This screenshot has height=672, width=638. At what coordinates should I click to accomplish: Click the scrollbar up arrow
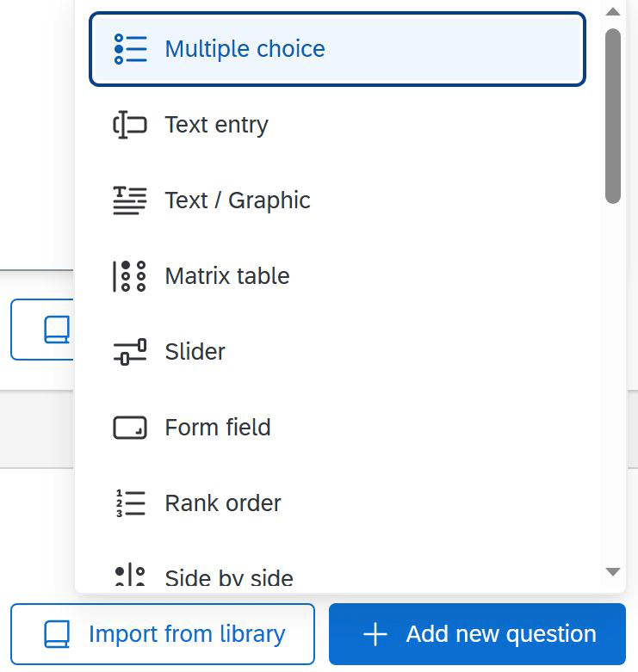coord(613,11)
